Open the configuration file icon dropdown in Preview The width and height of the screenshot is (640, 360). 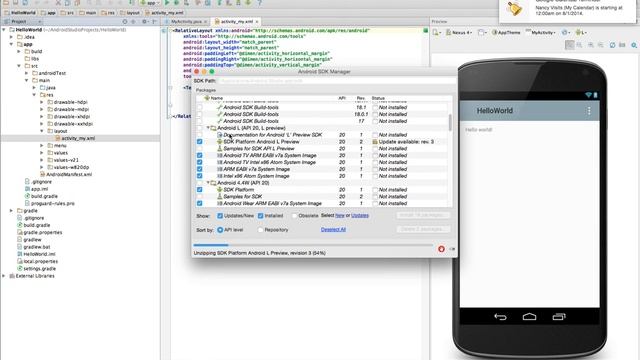point(437,32)
